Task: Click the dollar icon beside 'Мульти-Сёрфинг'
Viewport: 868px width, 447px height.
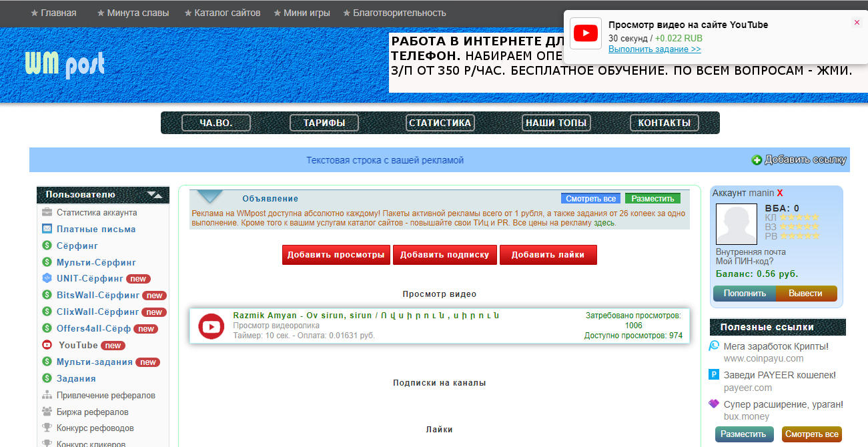Action: (47, 262)
